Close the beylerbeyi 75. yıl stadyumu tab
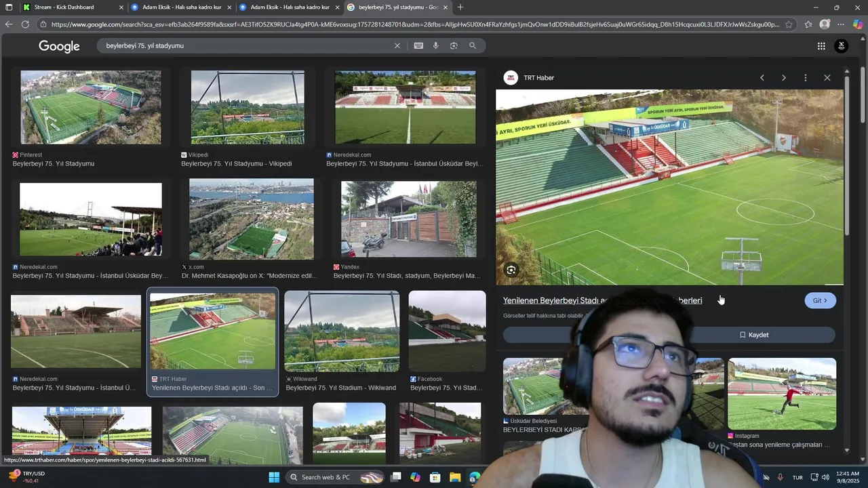This screenshot has width=868, height=488. point(446,7)
